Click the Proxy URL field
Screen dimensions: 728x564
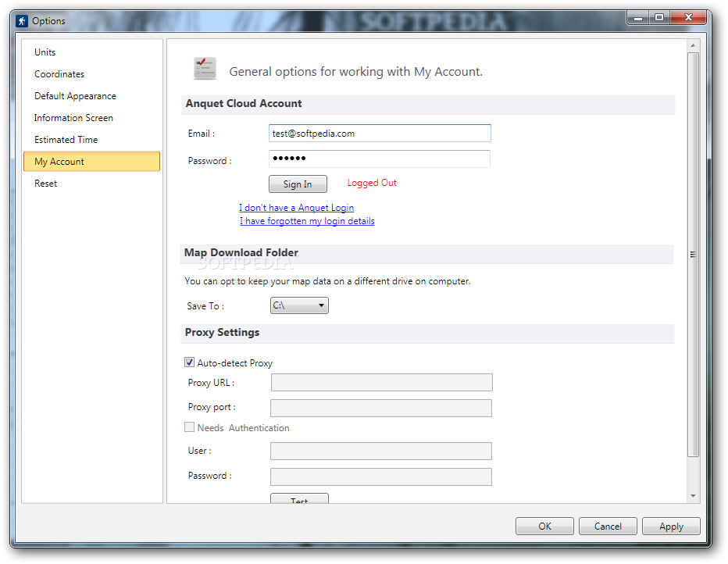pyautogui.click(x=382, y=383)
